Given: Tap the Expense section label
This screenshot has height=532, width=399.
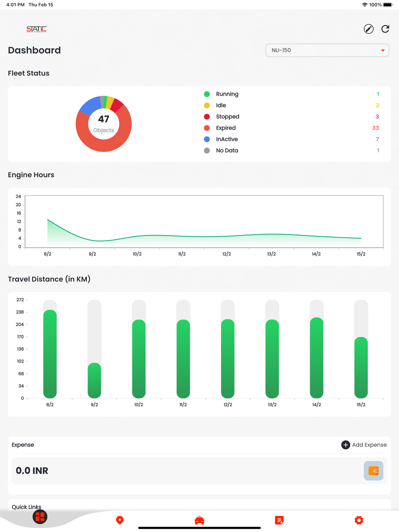Looking at the screenshot, I should [23, 445].
